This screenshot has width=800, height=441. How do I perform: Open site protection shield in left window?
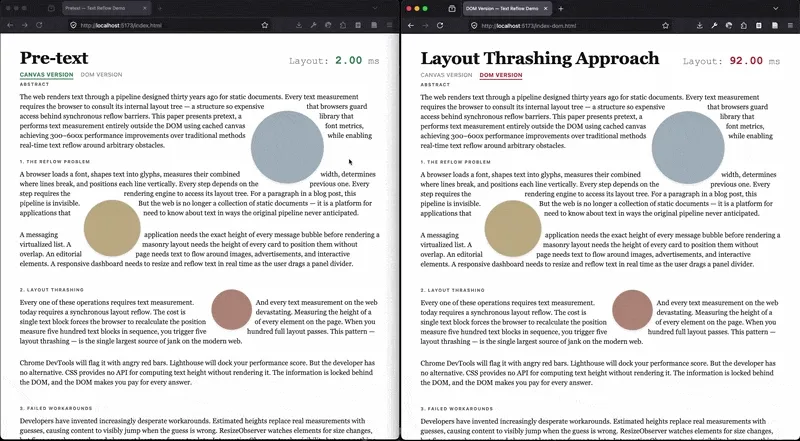coord(73,25)
